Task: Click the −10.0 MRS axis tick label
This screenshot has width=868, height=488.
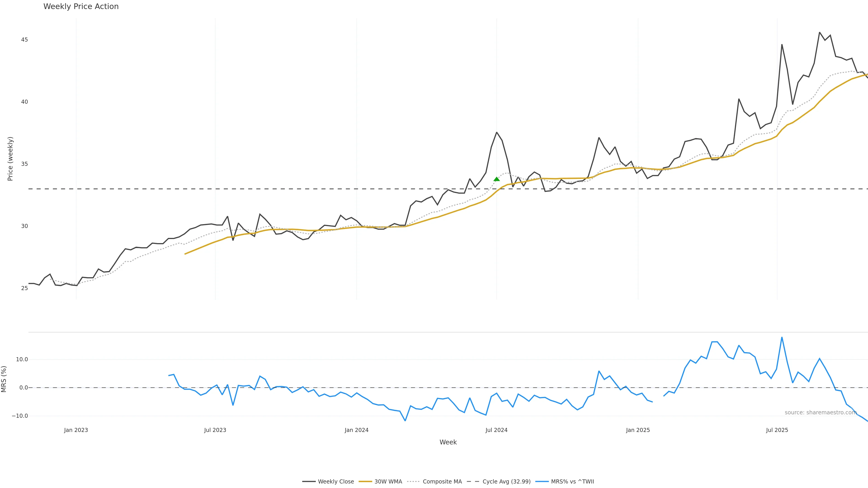Action: [20, 416]
